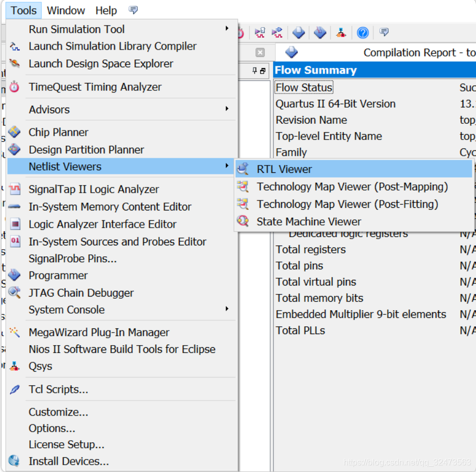Click the Compilation Report tab icon
476x472 pixels.
pyautogui.click(x=292, y=52)
